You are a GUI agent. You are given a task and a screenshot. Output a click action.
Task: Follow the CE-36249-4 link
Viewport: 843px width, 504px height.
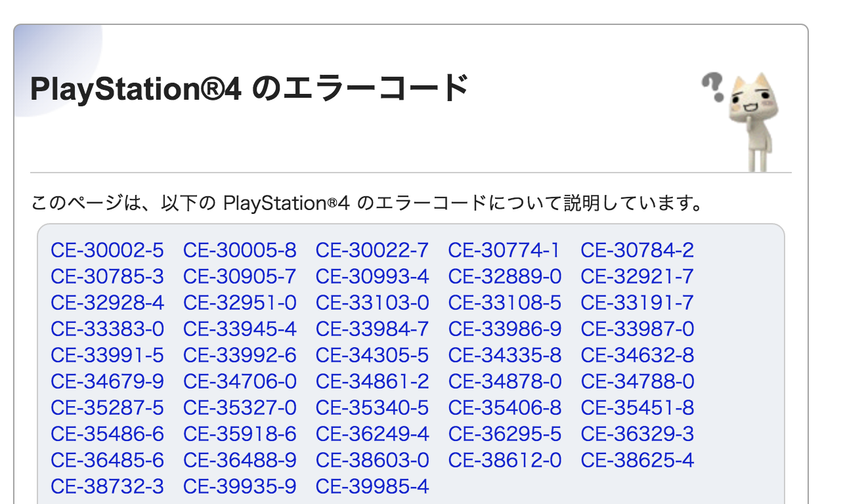point(372,434)
